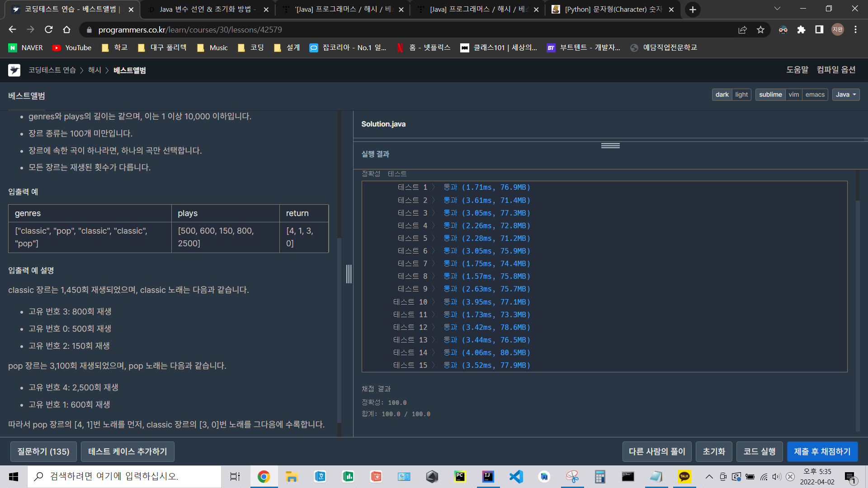Click the 해시 breadcrumb link
The image size is (868, 488).
94,70
